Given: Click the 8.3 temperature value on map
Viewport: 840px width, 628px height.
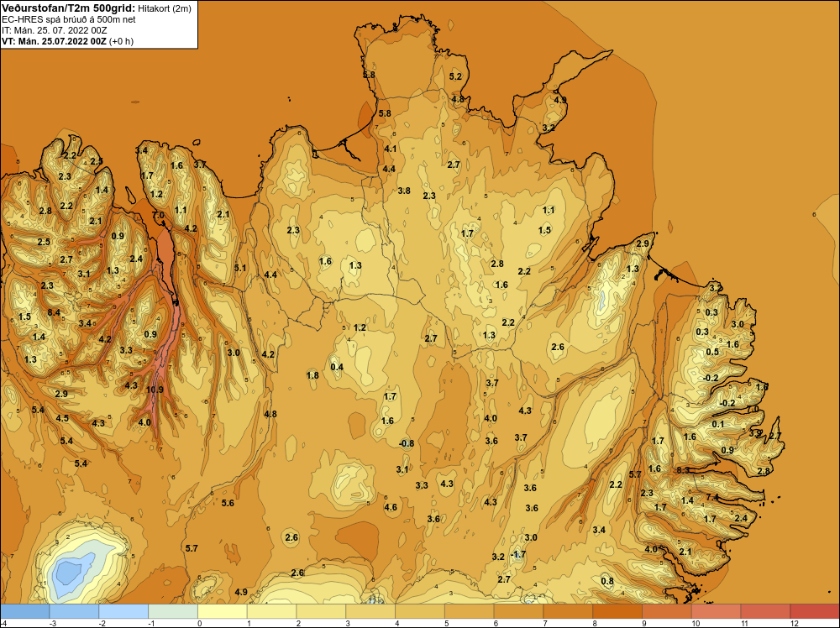Looking at the screenshot, I should coord(683,470).
